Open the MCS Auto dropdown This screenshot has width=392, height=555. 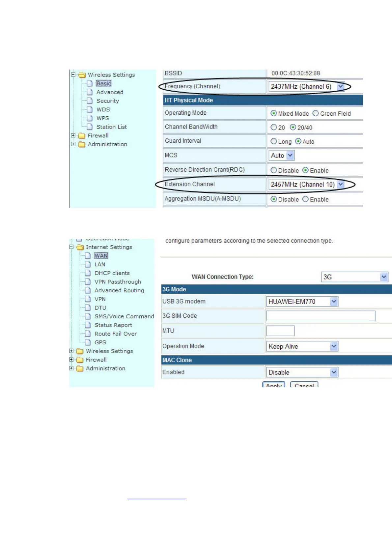tap(282, 155)
